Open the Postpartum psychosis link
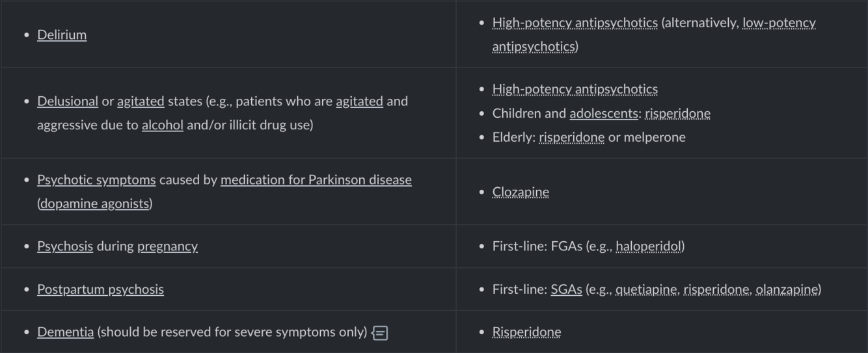This screenshot has height=353, width=868. 100,289
